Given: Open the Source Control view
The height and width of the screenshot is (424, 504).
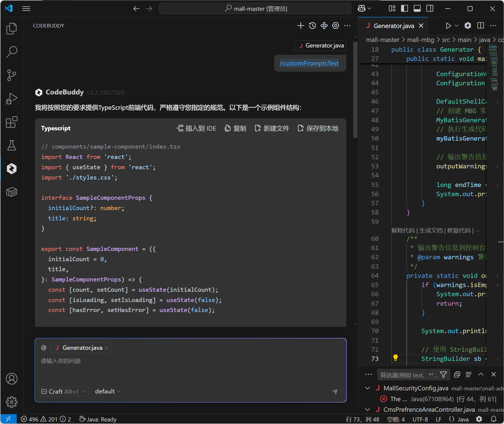Looking at the screenshot, I should point(11,75).
